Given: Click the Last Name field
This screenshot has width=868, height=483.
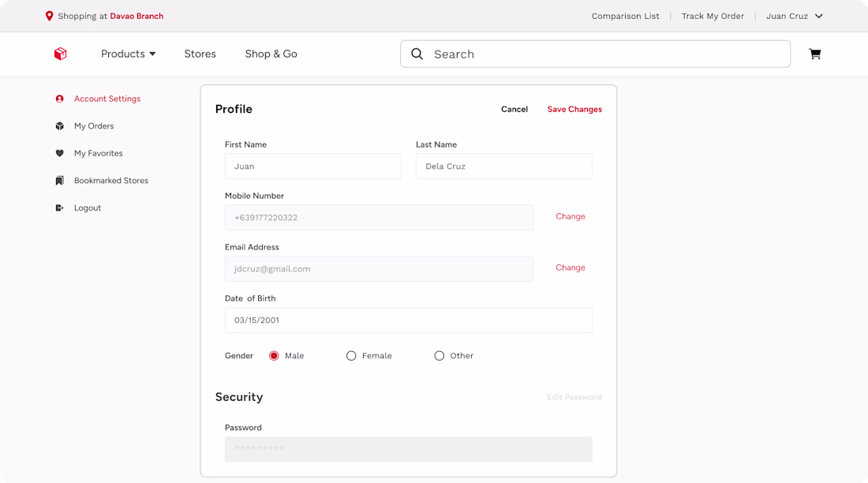Looking at the screenshot, I should pos(503,167).
